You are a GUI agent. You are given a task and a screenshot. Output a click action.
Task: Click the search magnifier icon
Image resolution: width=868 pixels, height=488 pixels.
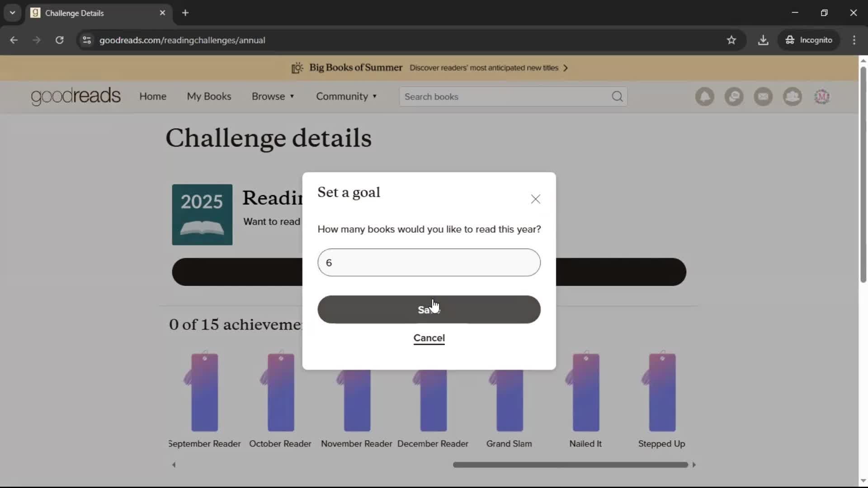(617, 97)
